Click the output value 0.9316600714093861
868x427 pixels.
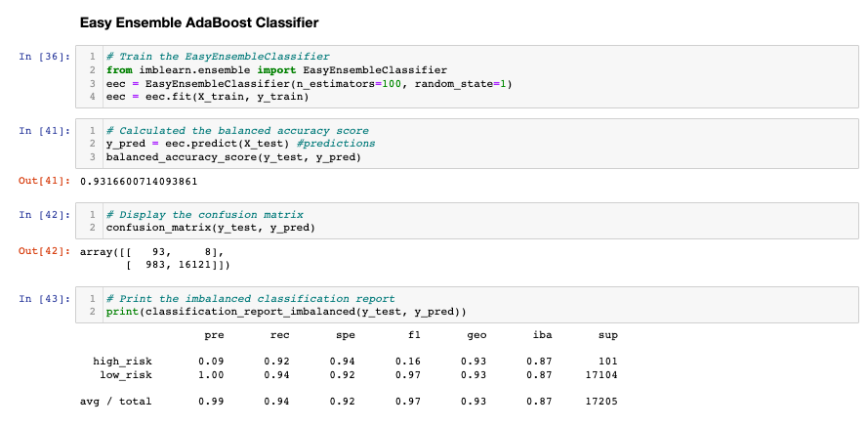139,181
